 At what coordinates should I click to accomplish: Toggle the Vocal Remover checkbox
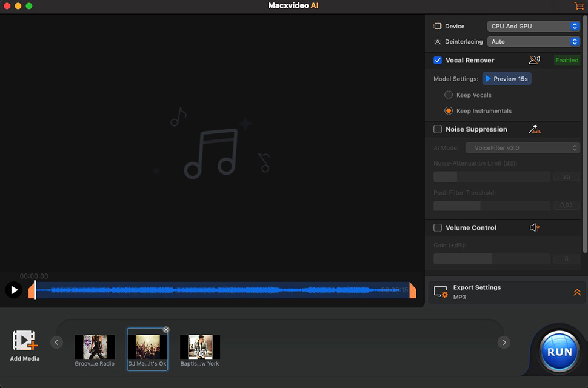click(x=438, y=60)
